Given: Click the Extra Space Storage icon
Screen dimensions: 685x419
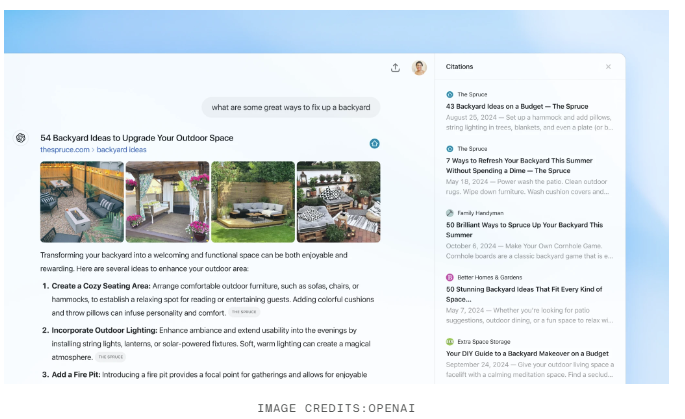Looking at the screenshot, I should point(450,341).
